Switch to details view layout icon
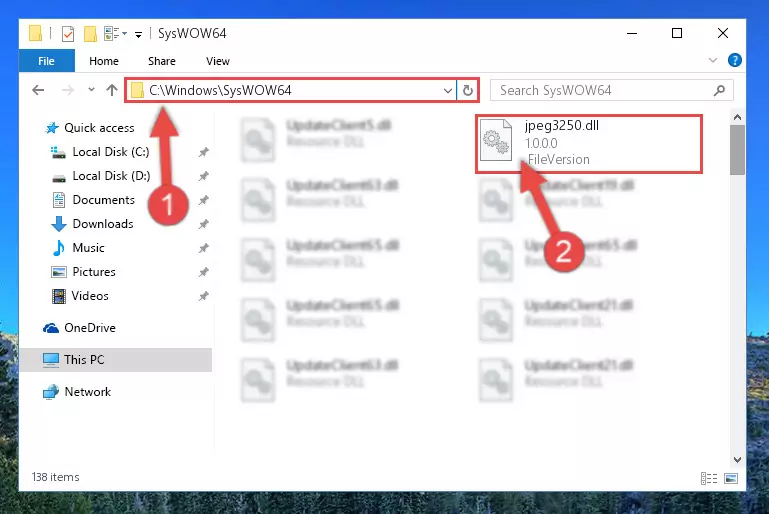This screenshot has width=769, height=514. click(709, 478)
